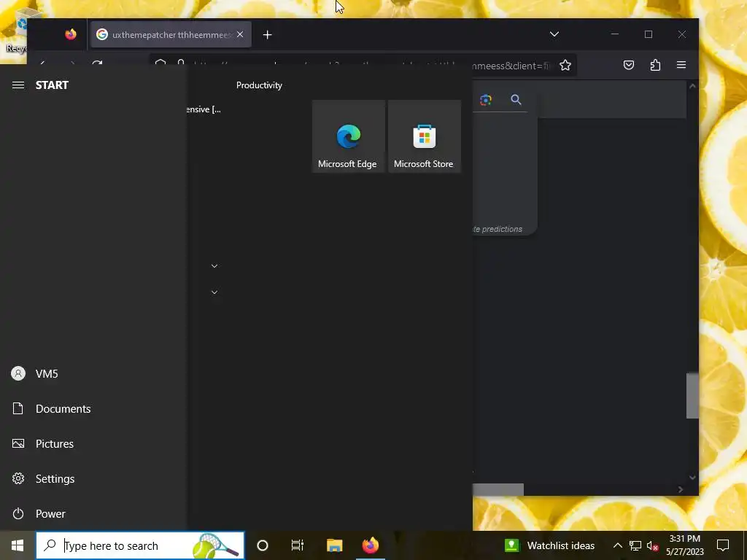
Task: Open clock and calendar flyout
Action: (684, 545)
